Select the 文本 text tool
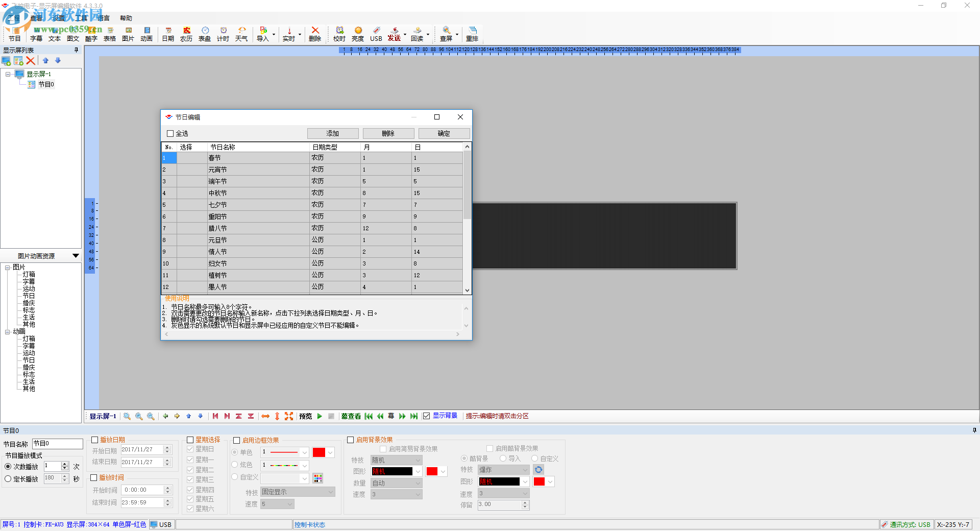The height and width of the screenshot is (531, 980). pos(55,34)
